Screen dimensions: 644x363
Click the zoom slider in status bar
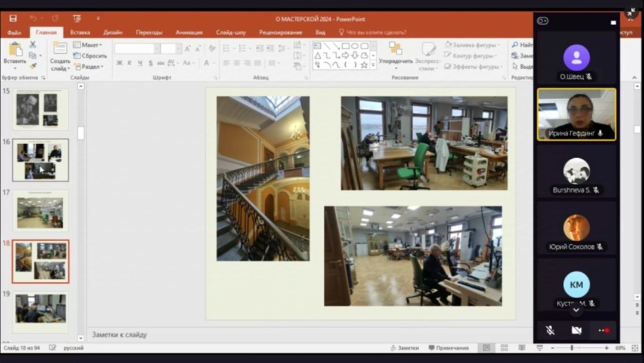tap(571, 347)
